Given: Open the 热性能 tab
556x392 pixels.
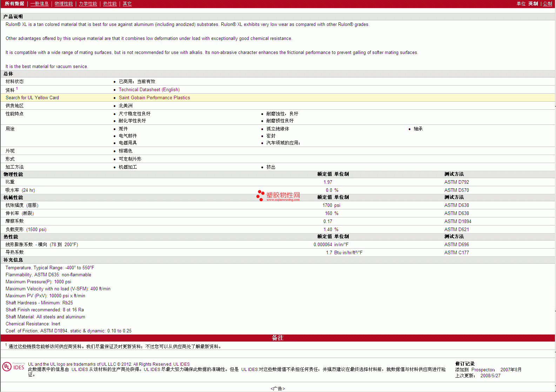Looking at the screenshot, I should (x=110, y=4).
